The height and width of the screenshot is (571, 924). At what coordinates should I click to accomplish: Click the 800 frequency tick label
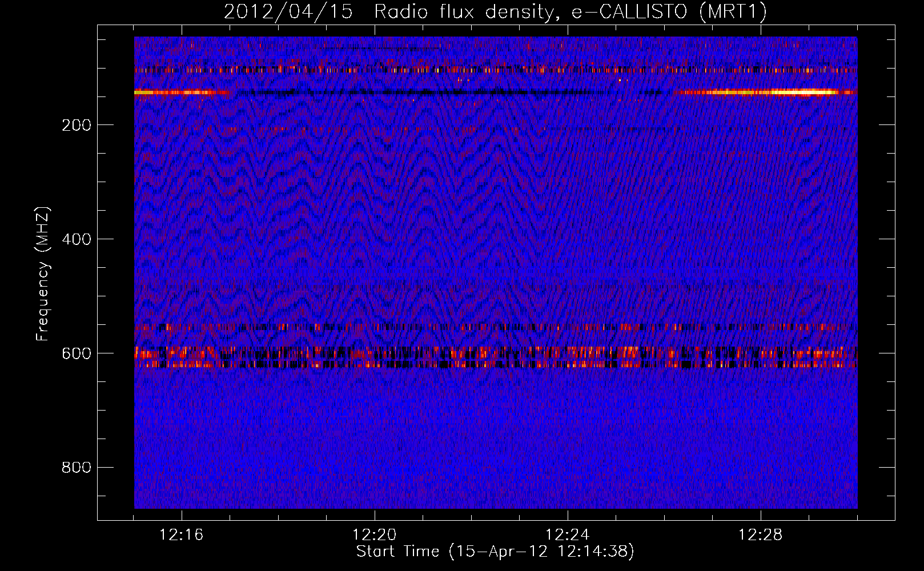pyautogui.click(x=77, y=468)
